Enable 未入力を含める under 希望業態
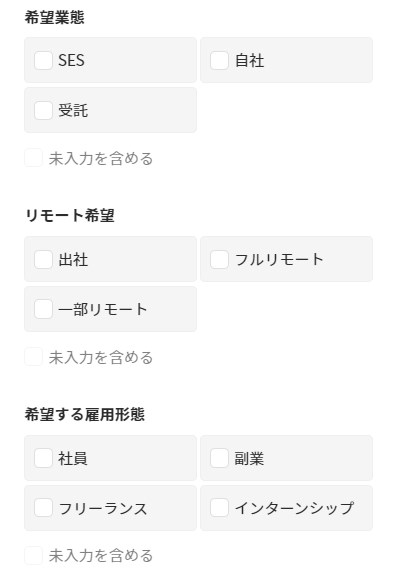 pyautogui.click(x=33, y=158)
